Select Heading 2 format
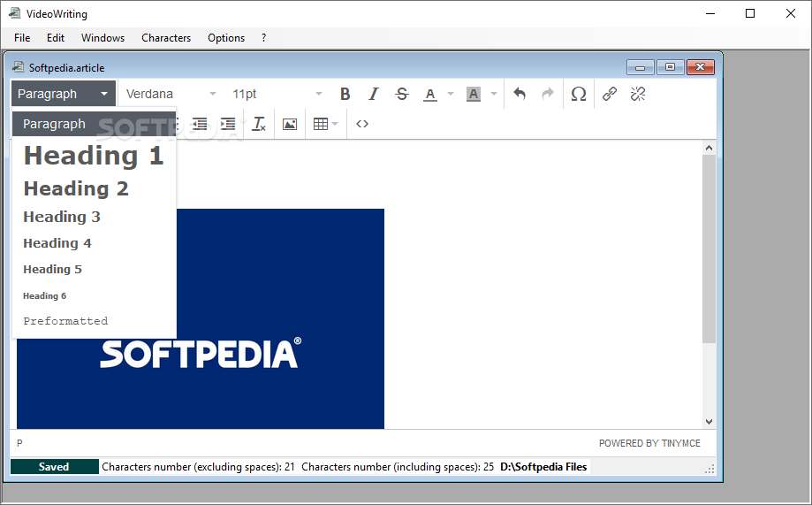Screen dimensions: 812x505 click(95, 188)
